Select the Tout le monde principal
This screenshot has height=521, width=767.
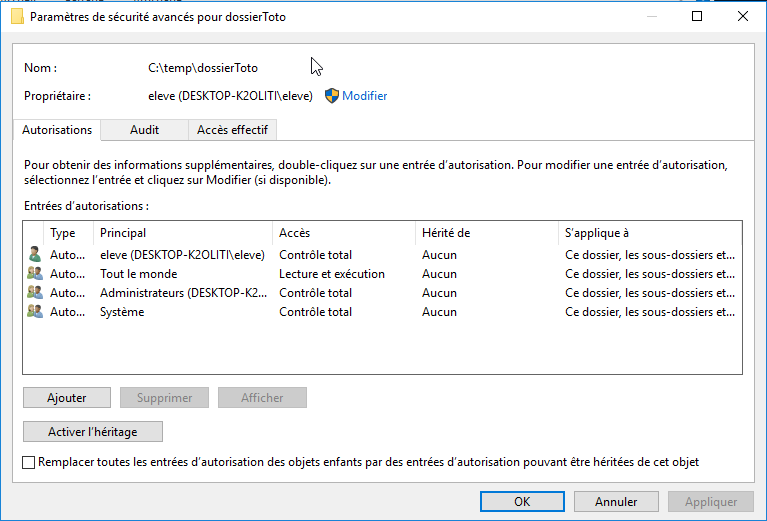pos(138,274)
